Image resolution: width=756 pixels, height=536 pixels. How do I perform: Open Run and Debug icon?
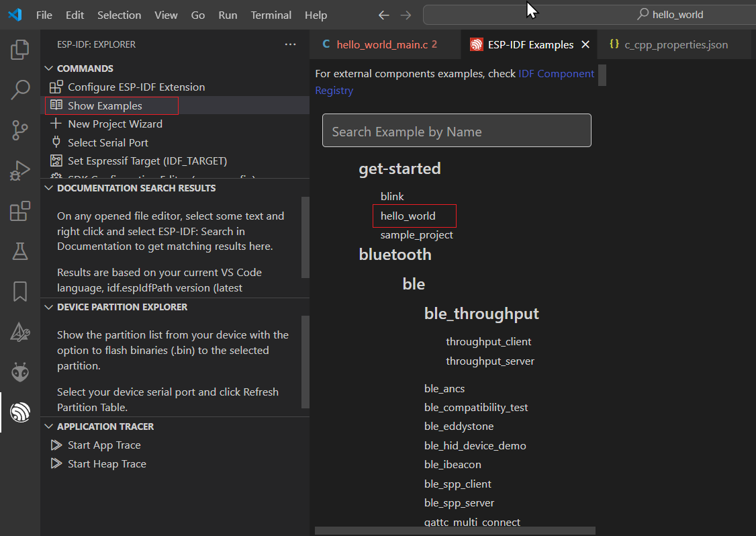(19, 171)
